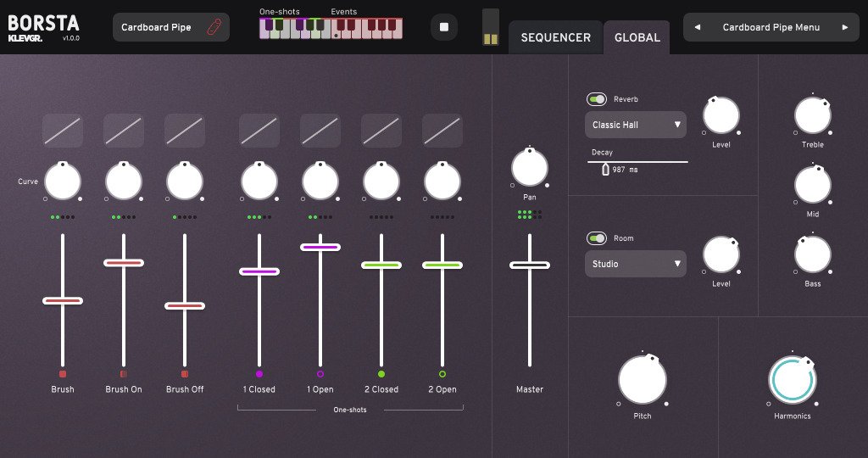Click the One-shots mini keyboard keys
Screen dimensions: 868x458
[294, 28]
